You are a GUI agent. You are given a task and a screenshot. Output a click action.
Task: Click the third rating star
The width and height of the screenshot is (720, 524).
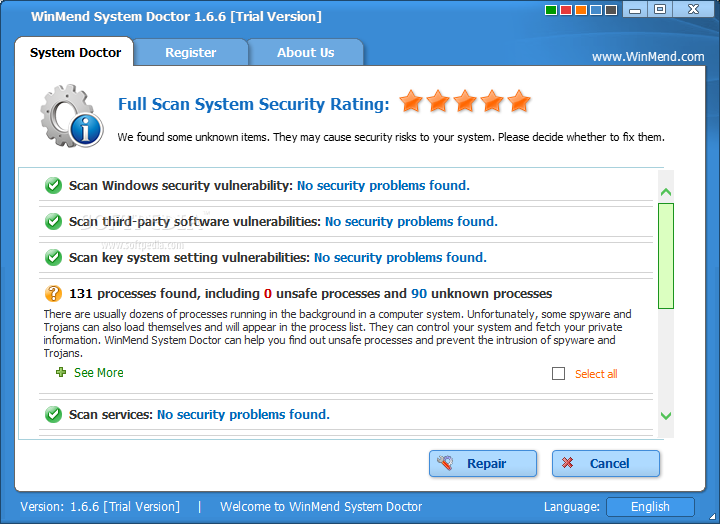465,101
